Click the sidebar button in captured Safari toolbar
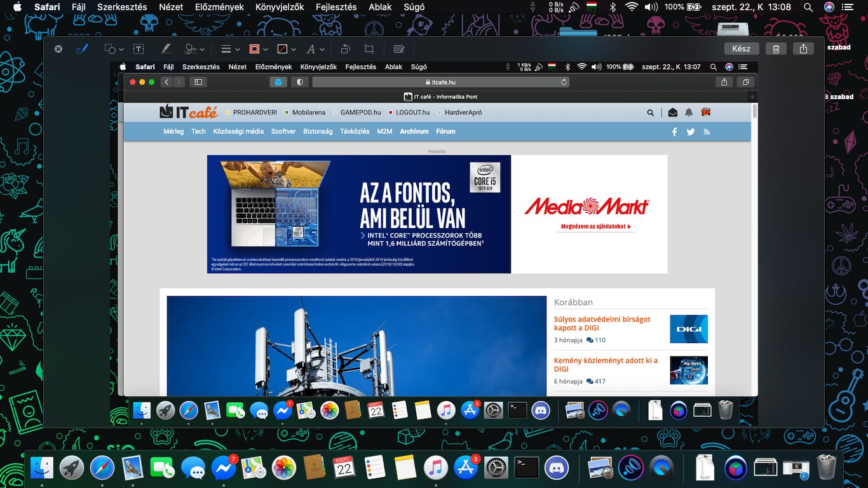The width and height of the screenshot is (868, 488). coord(198,82)
